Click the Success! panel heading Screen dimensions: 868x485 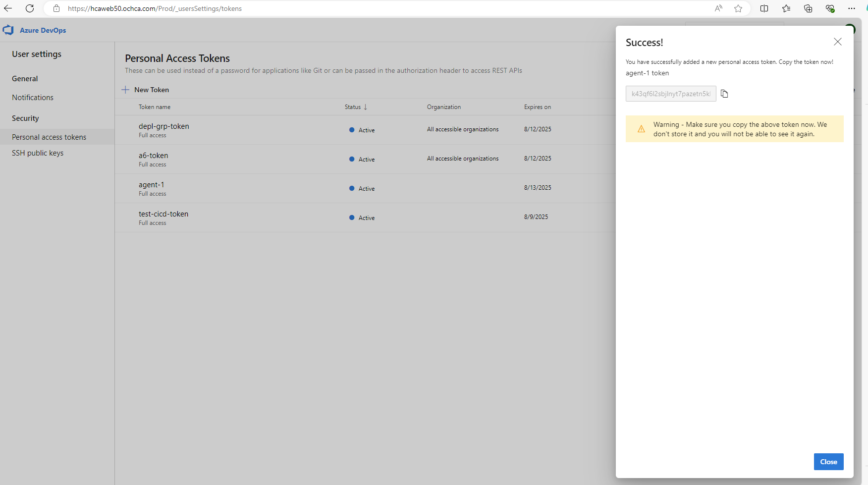coord(644,43)
